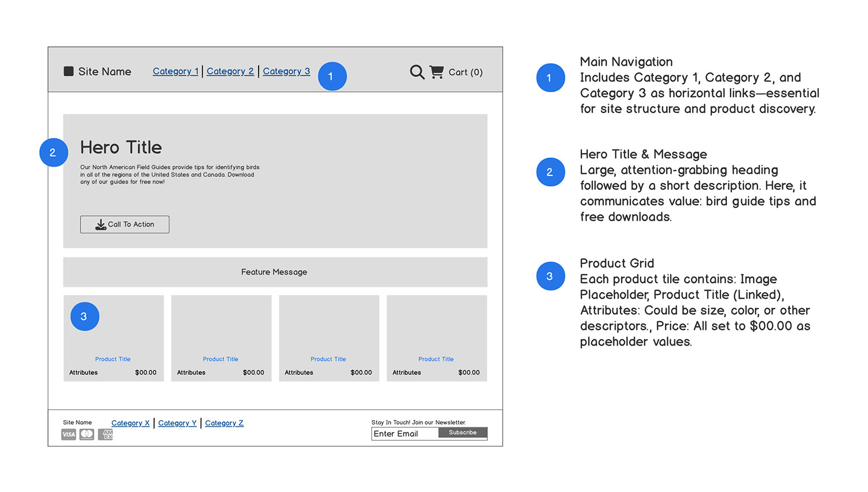Screen dimensions: 868x492
Task: Select annotation marker 1 beside Category 3 link
Action: 332,76
